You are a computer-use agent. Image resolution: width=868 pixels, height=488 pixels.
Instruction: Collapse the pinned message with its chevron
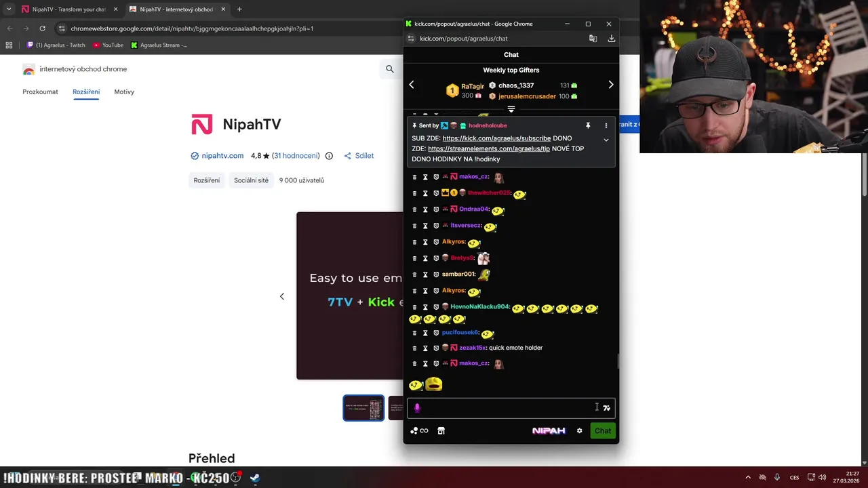point(606,140)
